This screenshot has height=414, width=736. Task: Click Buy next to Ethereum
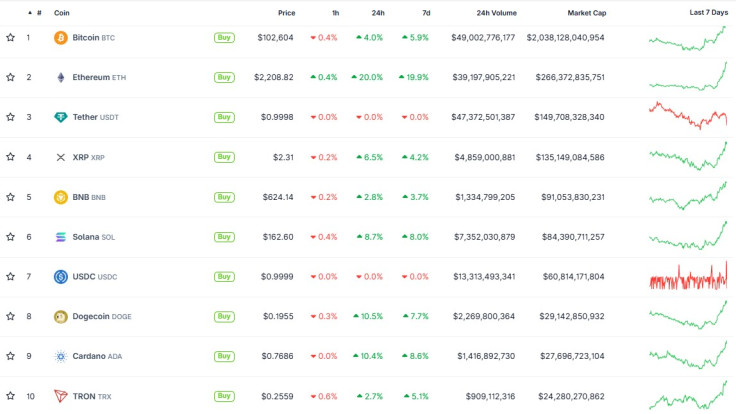click(224, 77)
